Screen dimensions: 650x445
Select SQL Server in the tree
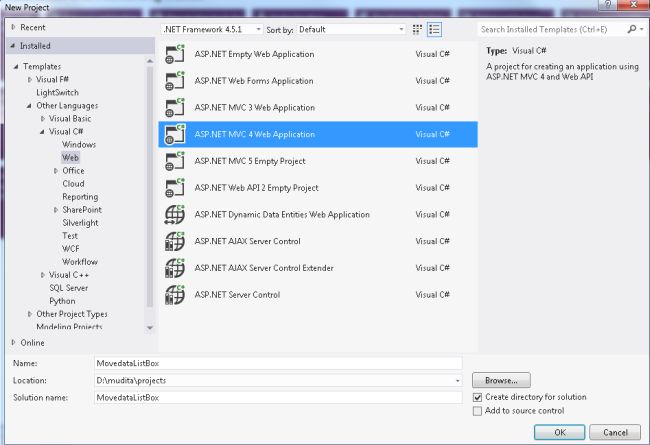point(68,288)
